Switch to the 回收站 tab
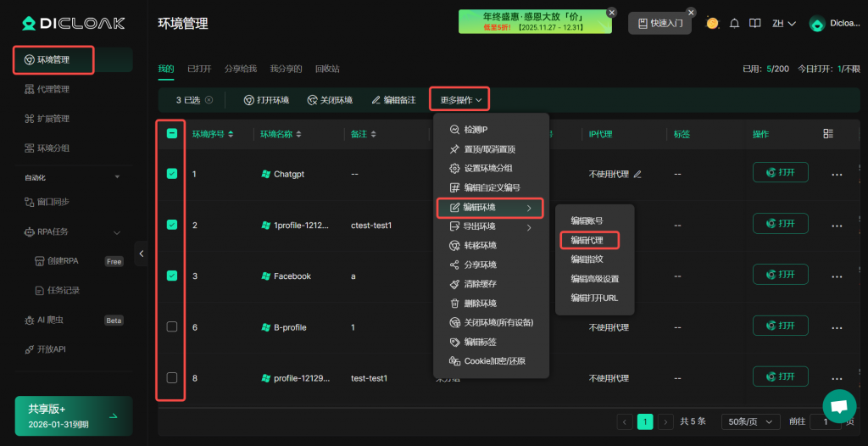Screen dimensions: 868x446 click(x=326, y=69)
